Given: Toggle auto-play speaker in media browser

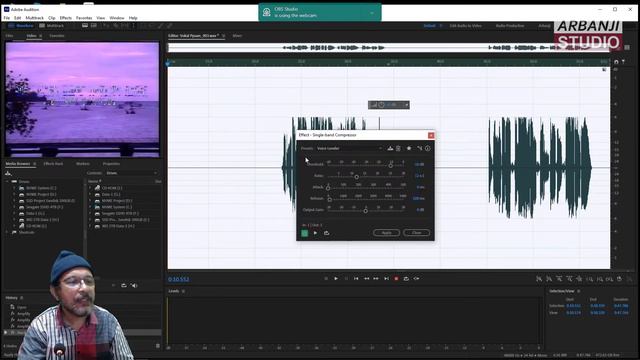Looking at the screenshot, I should (134, 286).
